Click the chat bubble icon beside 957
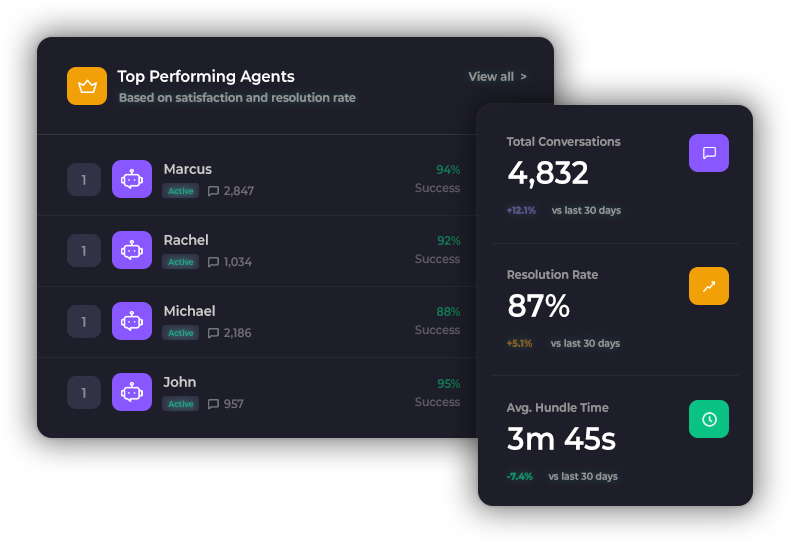The height and width of the screenshot is (543, 790). (213, 405)
